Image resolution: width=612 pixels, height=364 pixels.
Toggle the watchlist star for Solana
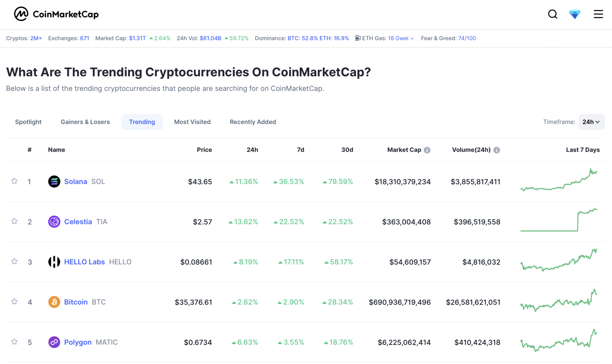(14, 181)
